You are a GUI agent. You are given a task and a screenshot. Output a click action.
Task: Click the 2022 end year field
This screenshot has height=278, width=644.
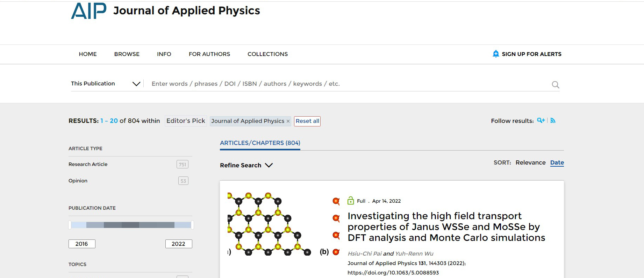(179, 244)
